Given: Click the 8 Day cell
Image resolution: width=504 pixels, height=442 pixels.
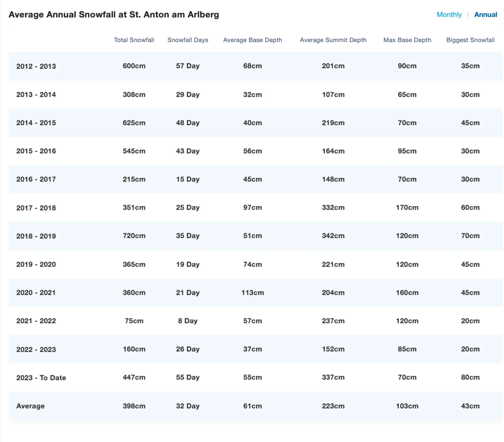Looking at the screenshot, I should point(188,321).
